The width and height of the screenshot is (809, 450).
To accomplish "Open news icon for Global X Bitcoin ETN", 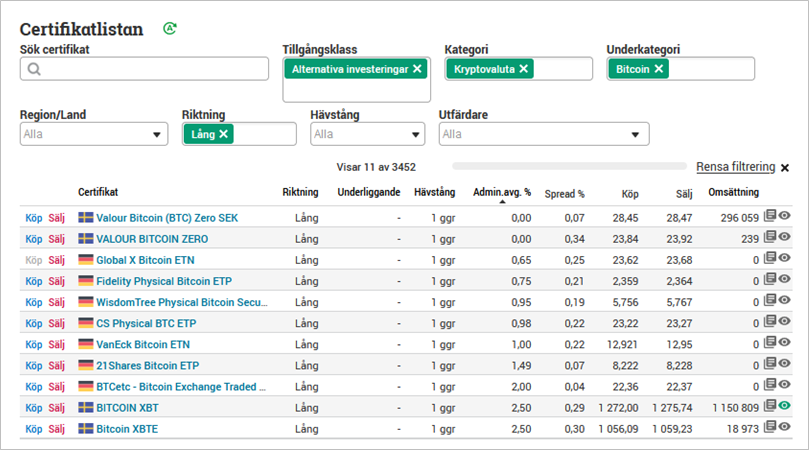I will 770,258.
